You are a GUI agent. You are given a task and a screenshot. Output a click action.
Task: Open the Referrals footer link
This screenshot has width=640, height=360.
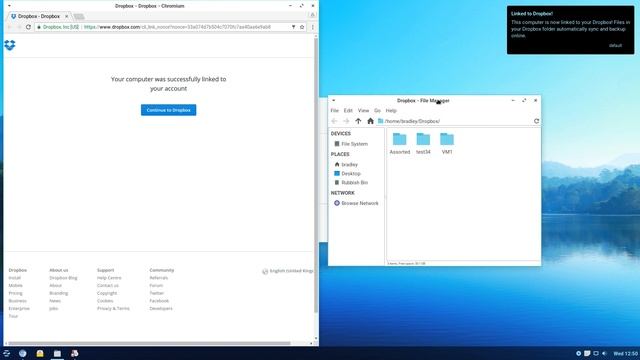(158, 278)
